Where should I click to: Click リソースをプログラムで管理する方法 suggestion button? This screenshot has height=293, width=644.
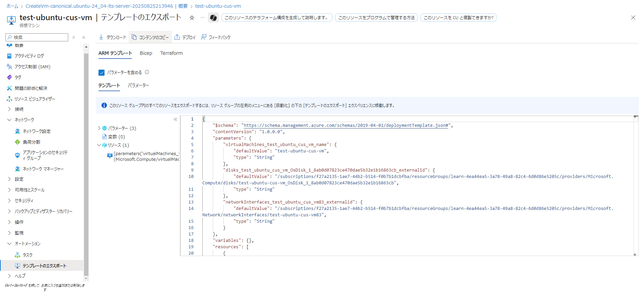pyautogui.click(x=376, y=17)
